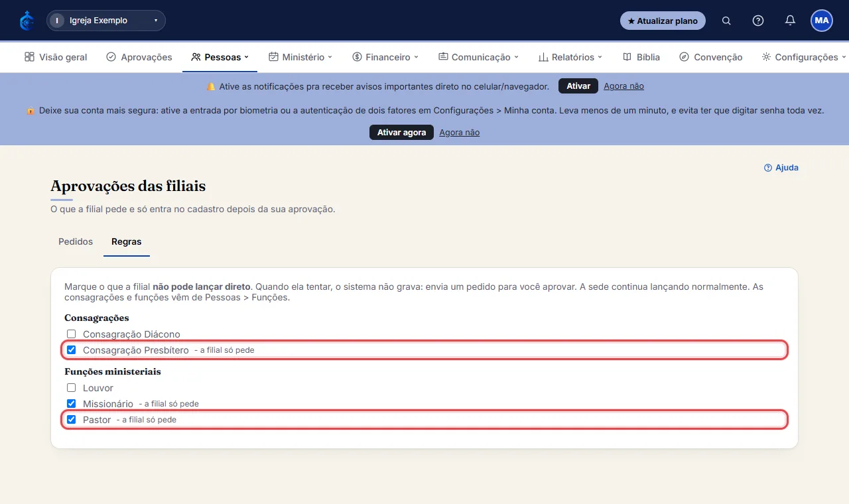Image resolution: width=849 pixels, height=504 pixels.
Task: Expand the Relatórios menu chevron
Action: [600, 57]
